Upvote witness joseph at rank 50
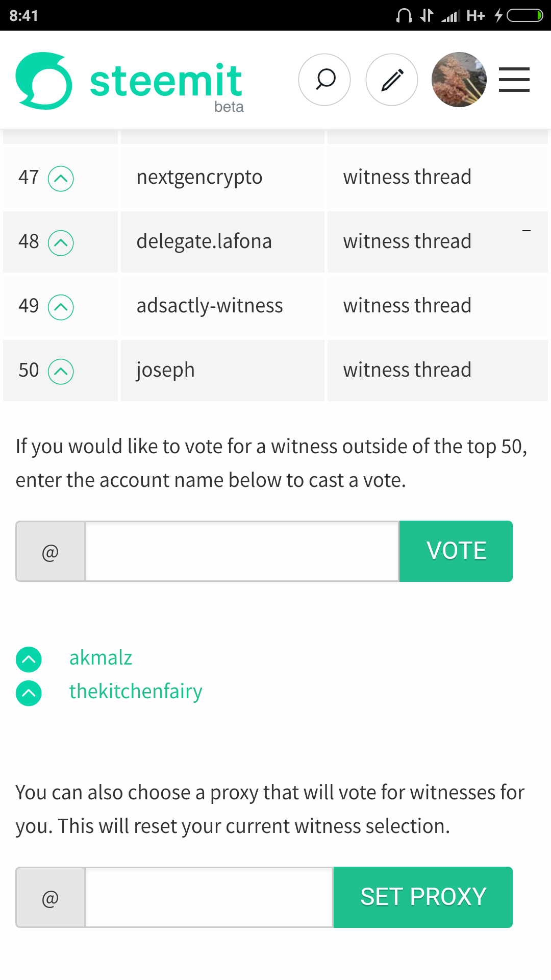 pos(61,372)
